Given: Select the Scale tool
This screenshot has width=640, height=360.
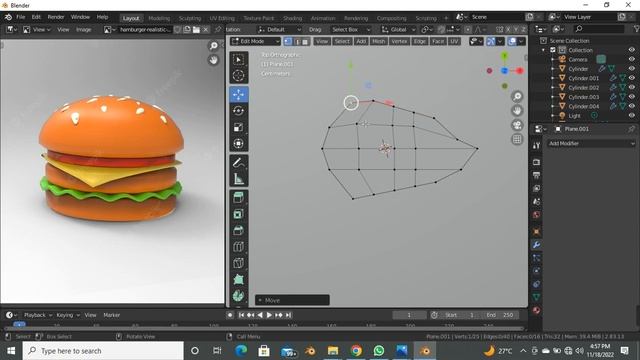Looking at the screenshot, I should coord(239,127).
